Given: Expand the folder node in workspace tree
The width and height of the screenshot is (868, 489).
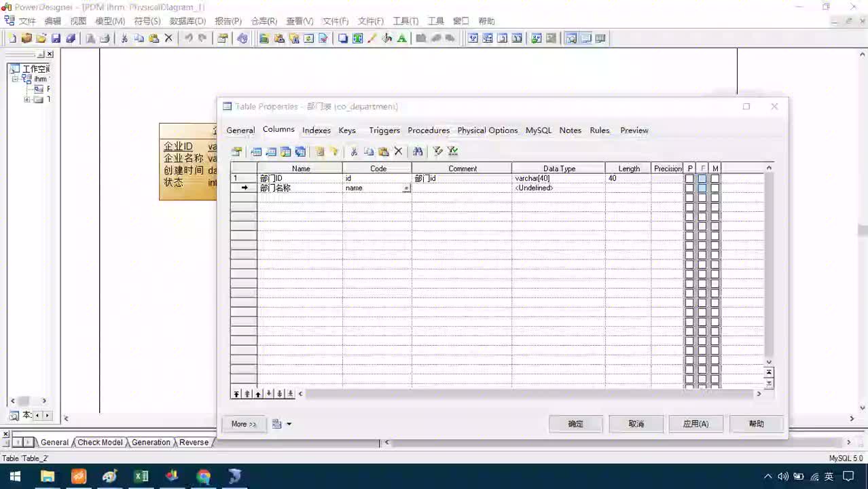Looking at the screenshot, I should click(x=27, y=99).
